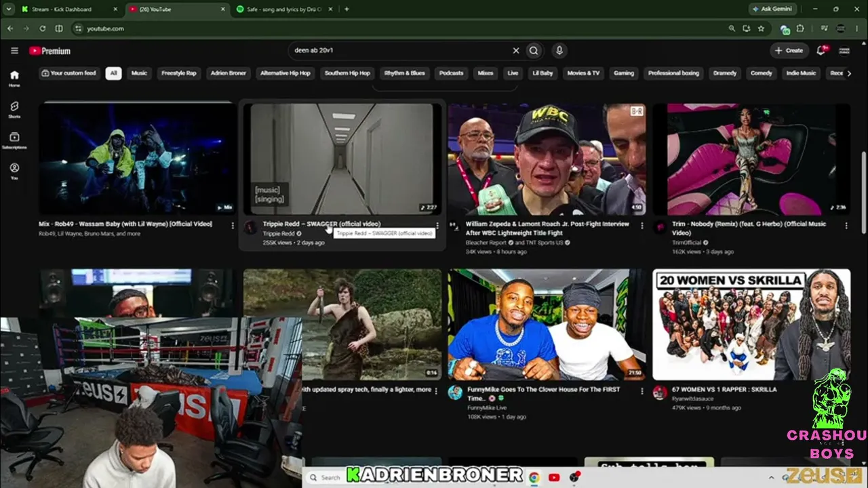This screenshot has height=488, width=868.
Task: Play Trippie Redd SWAGGER video thumbnail
Action: pos(342,159)
